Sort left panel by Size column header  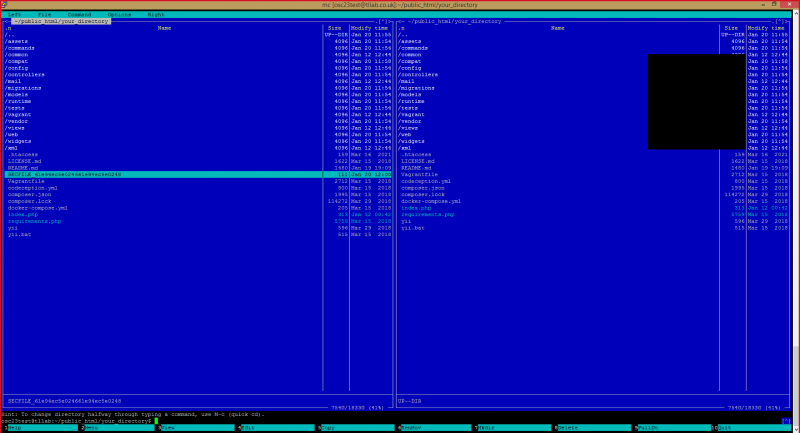336,28
